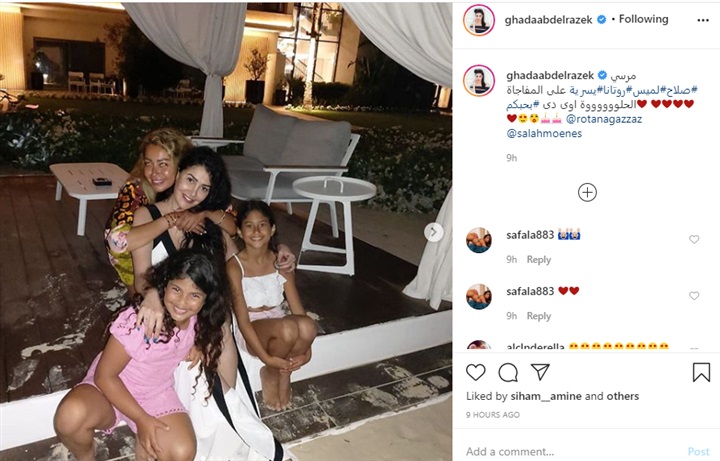Image resolution: width=720 pixels, height=461 pixels.
Task: Open ghadaabdelrazek profile picture in header
Action: click(x=479, y=20)
